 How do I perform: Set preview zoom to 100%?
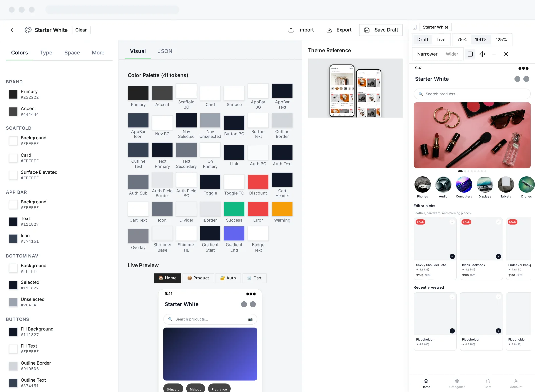(481, 40)
